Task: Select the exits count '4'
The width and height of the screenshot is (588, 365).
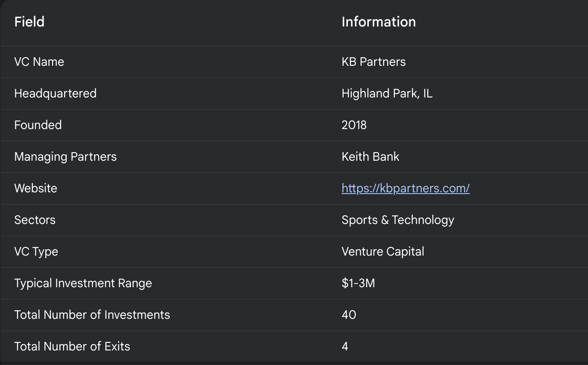Action: click(x=345, y=346)
